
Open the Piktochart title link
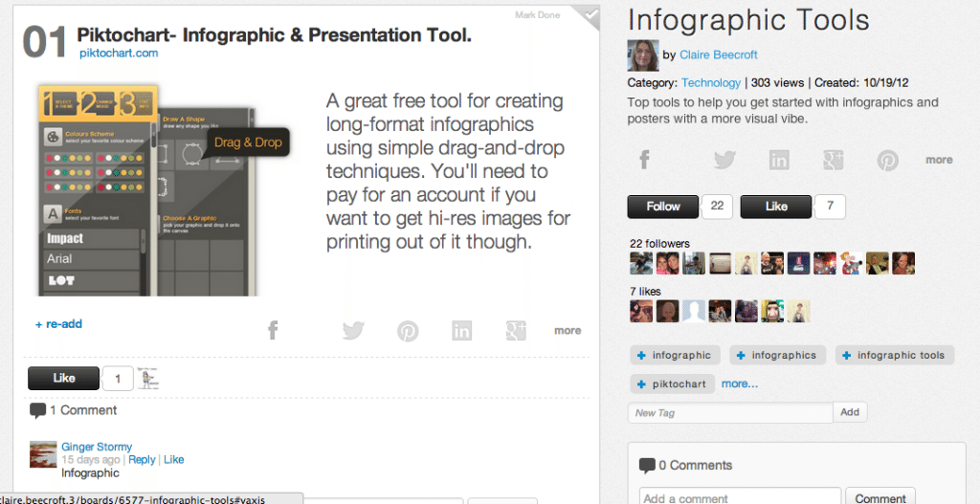point(274,35)
